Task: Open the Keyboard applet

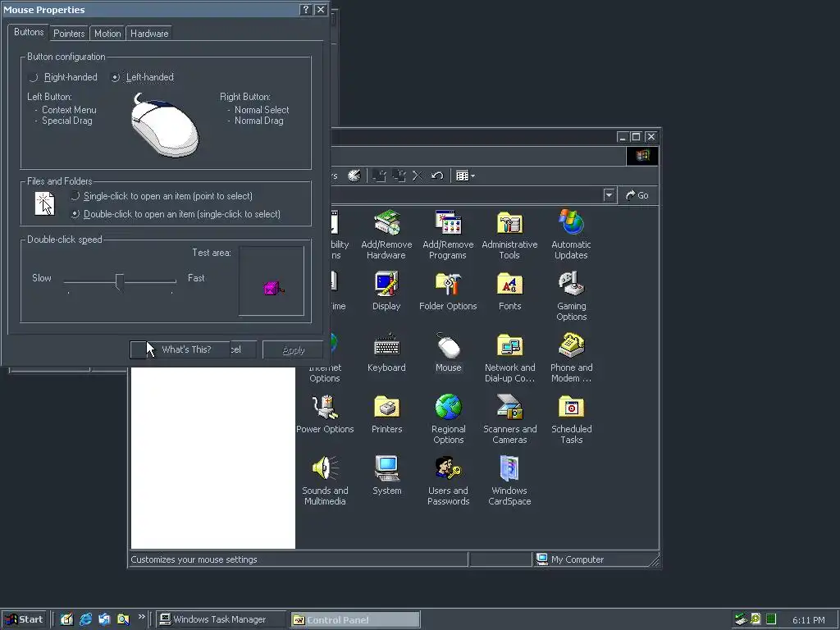Action: (x=386, y=353)
